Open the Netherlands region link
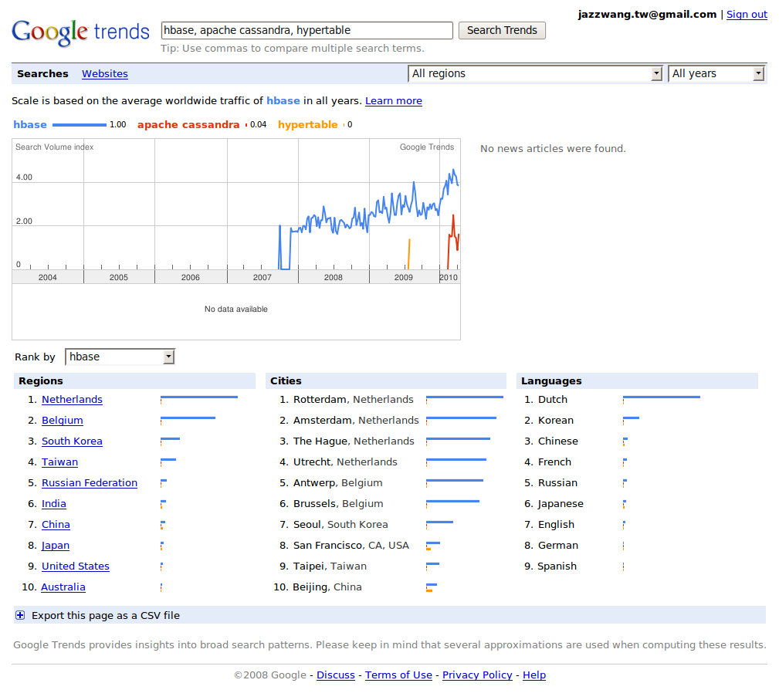 (x=72, y=400)
